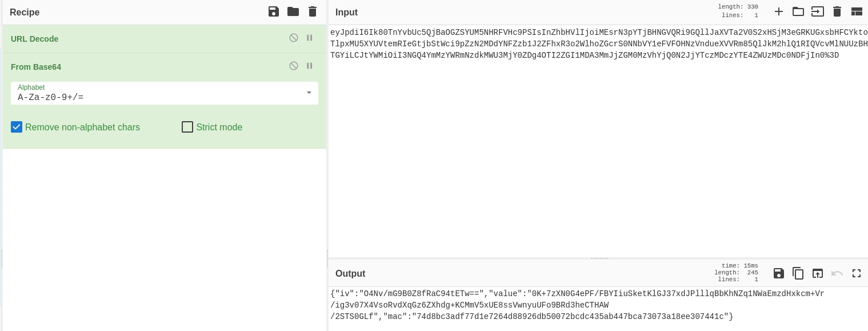Disable the From Base64 operation
The width and height of the screenshot is (868, 331).
(x=294, y=66)
